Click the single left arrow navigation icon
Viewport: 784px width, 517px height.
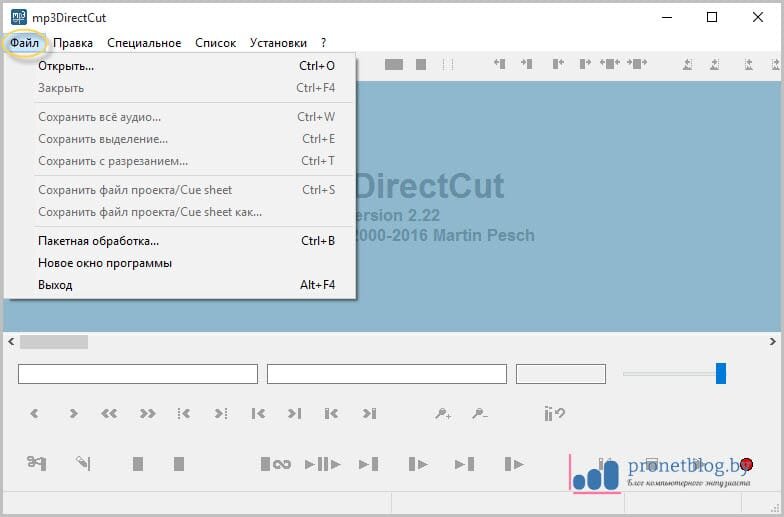34,414
